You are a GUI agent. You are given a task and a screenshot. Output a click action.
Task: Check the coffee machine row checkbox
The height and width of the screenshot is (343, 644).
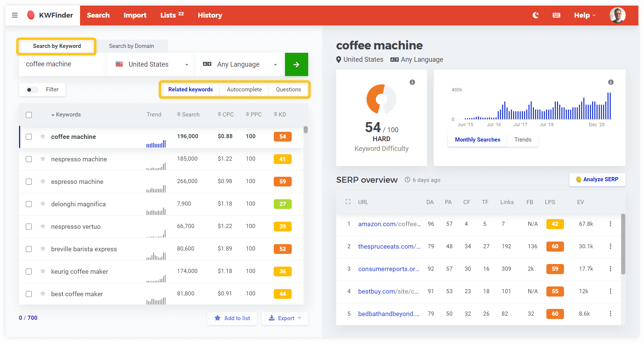coord(29,137)
